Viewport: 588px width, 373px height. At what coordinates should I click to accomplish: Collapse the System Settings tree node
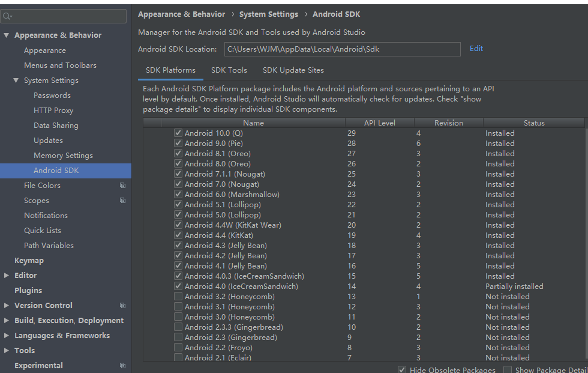pyautogui.click(x=16, y=80)
